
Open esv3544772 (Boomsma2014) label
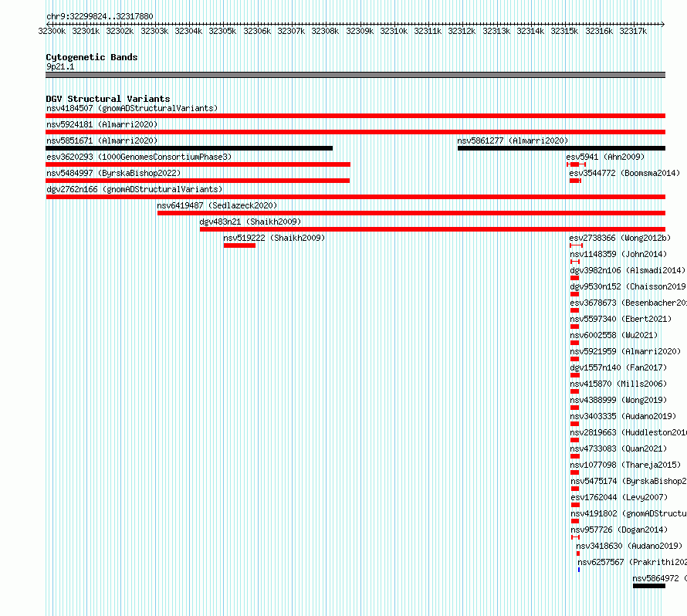coord(624,173)
